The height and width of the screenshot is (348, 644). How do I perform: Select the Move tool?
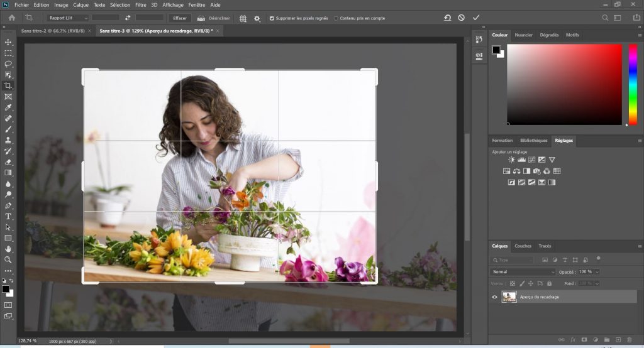[8, 42]
